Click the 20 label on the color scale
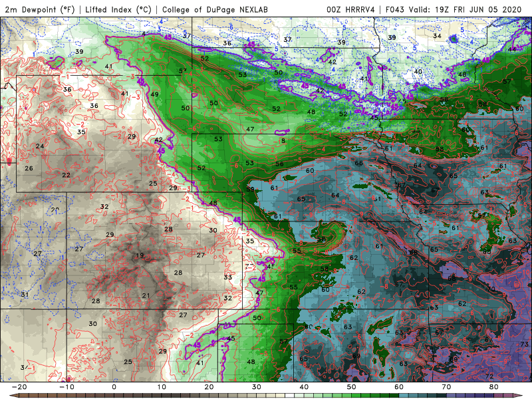This screenshot has width=532, height=399. (x=209, y=387)
